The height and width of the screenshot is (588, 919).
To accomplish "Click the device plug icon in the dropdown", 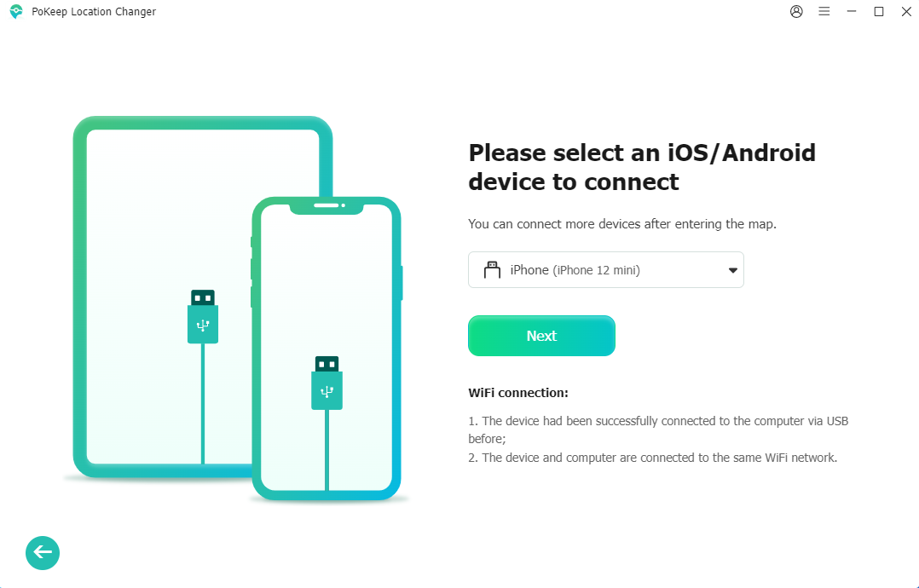I will pyautogui.click(x=492, y=270).
